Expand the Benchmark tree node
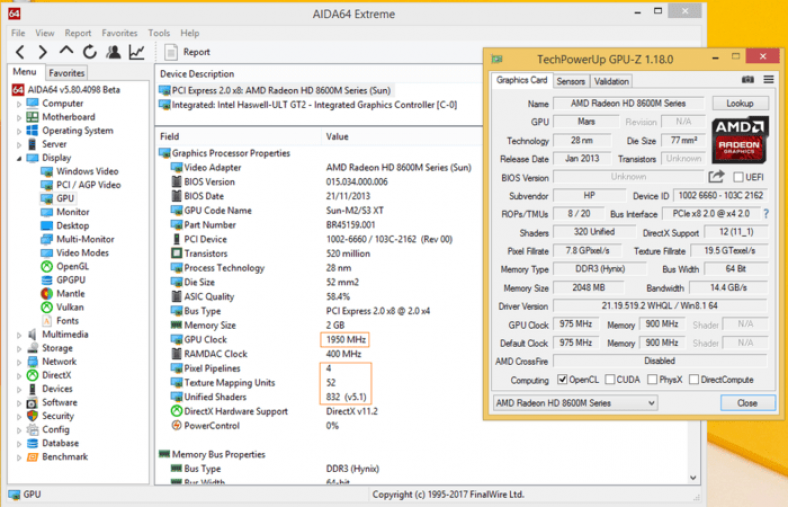This screenshot has width=788, height=507. (19, 457)
